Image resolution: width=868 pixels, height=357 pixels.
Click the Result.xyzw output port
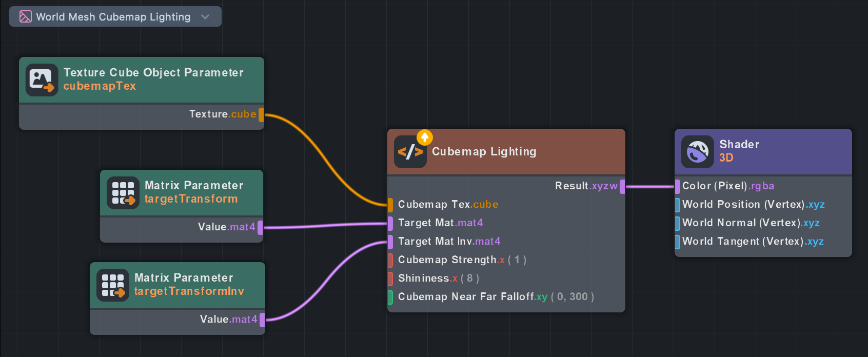(622, 186)
